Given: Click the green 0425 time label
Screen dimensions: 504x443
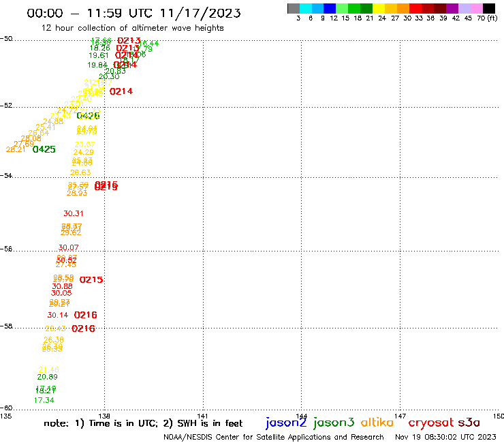Looking at the screenshot, I should (x=44, y=149).
